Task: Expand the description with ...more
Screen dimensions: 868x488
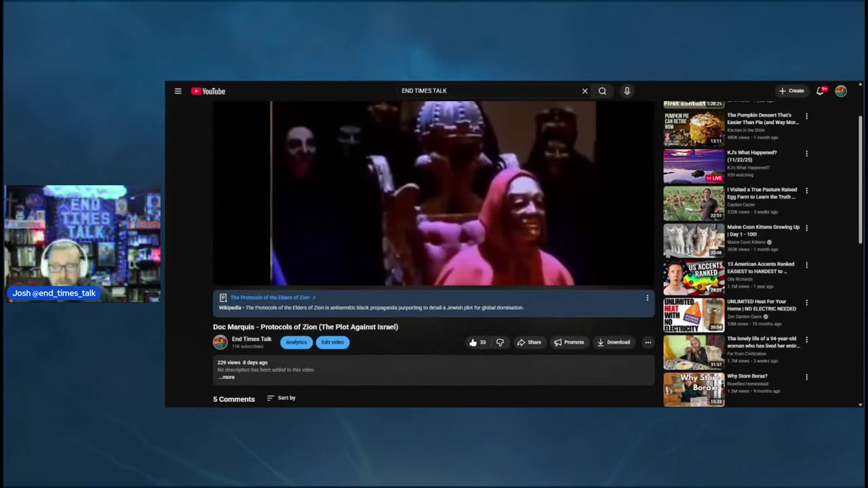Action: tap(226, 377)
